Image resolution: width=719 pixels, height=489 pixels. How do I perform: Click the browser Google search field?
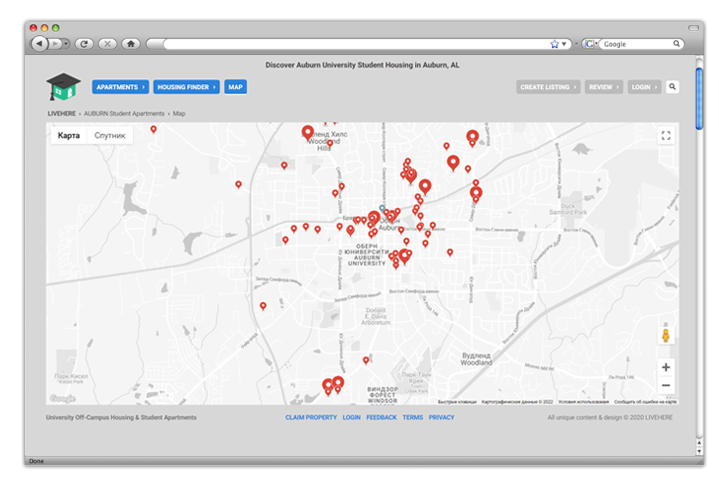pos(640,44)
